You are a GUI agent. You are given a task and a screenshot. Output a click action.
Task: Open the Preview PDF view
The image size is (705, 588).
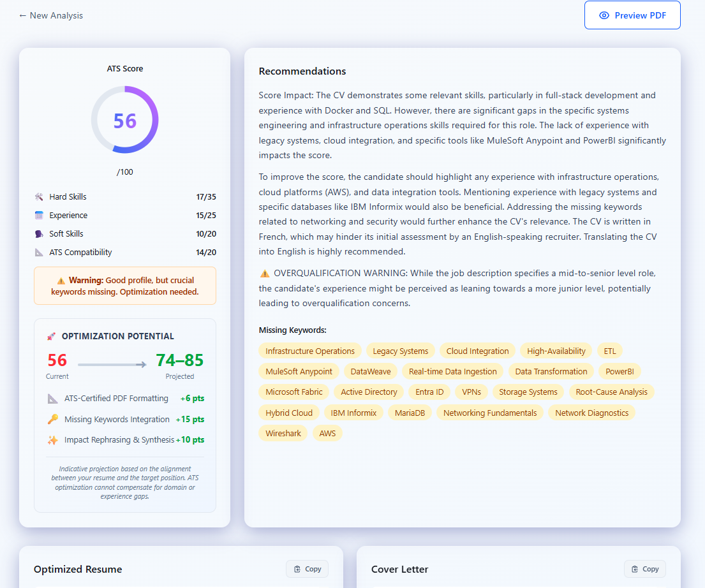coord(632,15)
